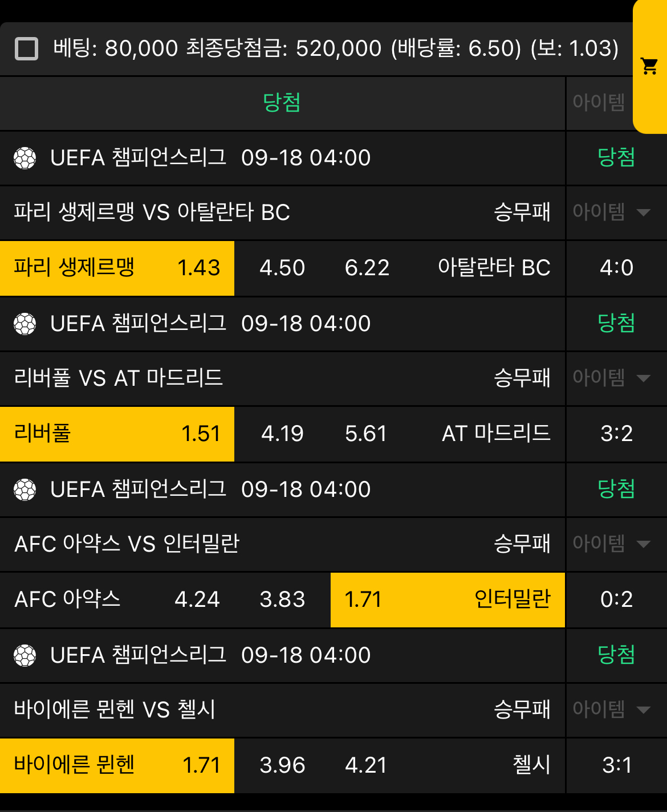Select the green 당첨 tab header

click(x=282, y=103)
